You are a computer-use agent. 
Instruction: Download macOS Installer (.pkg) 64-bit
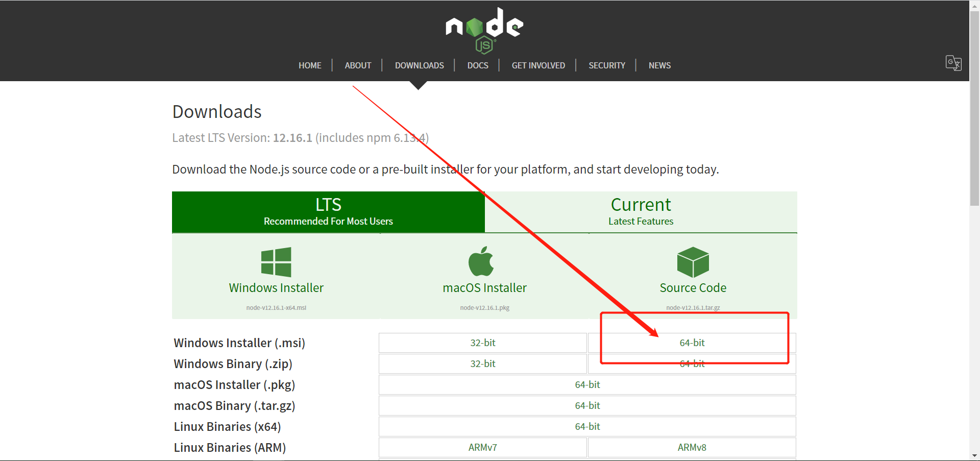[587, 384]
